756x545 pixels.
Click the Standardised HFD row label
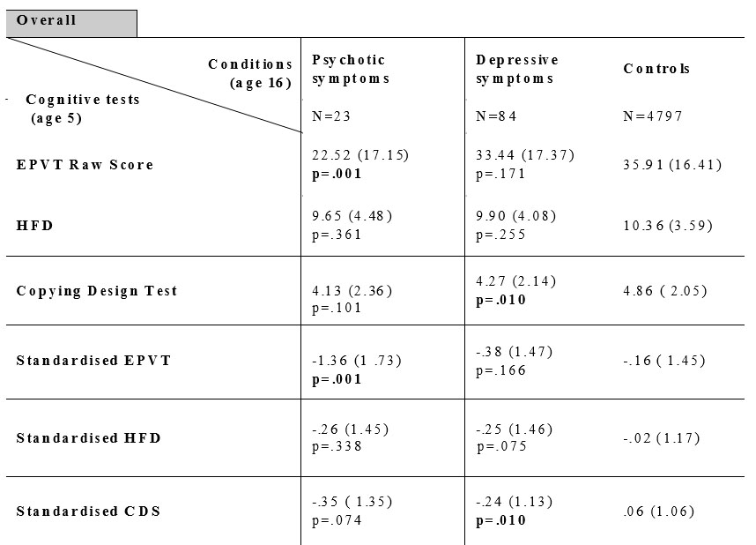click(x=89, y=438)
